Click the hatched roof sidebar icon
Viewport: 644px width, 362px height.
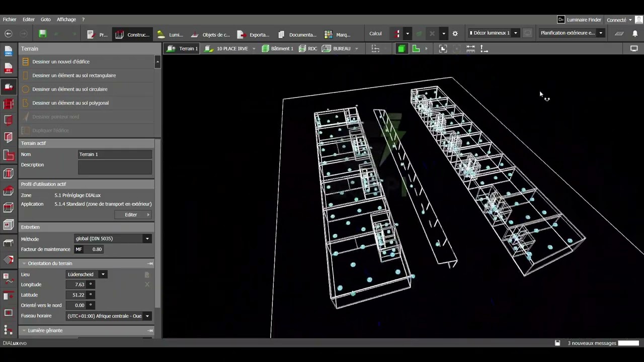coord(9,260)
